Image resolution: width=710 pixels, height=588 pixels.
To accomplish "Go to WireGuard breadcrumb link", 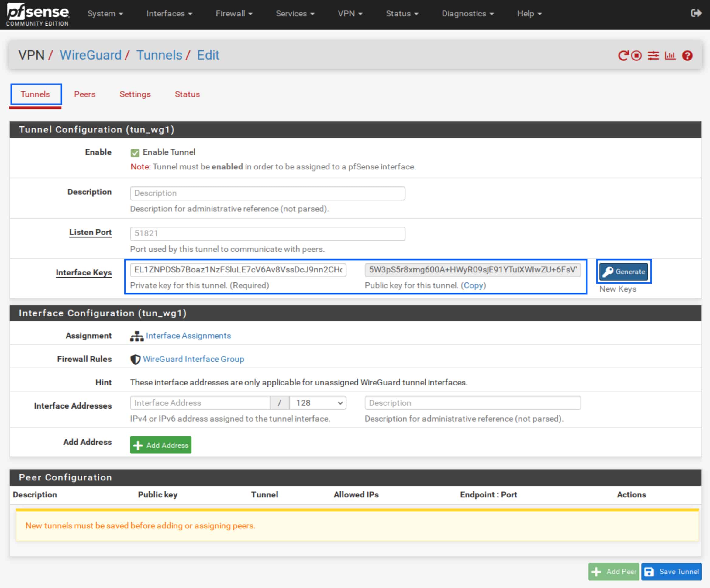I will (91, 55).
